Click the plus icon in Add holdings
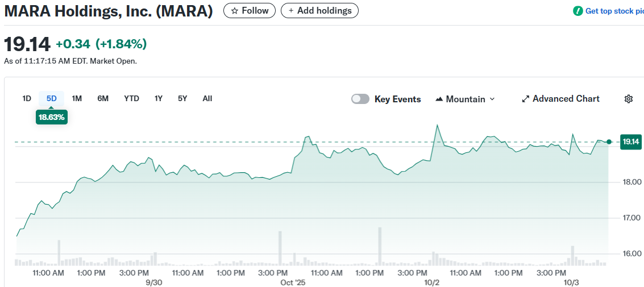 [x=291, y=11]
